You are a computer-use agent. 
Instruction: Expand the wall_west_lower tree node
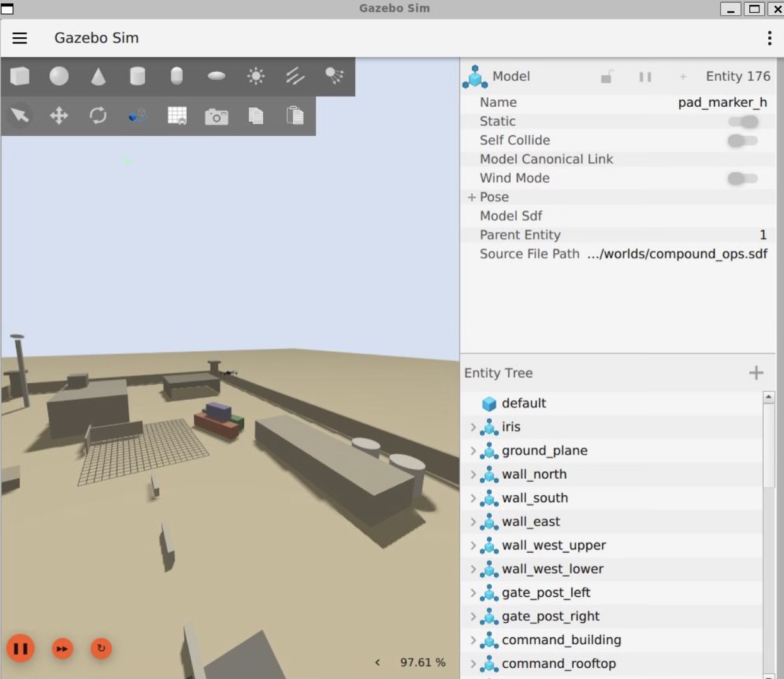pos(473,569)
